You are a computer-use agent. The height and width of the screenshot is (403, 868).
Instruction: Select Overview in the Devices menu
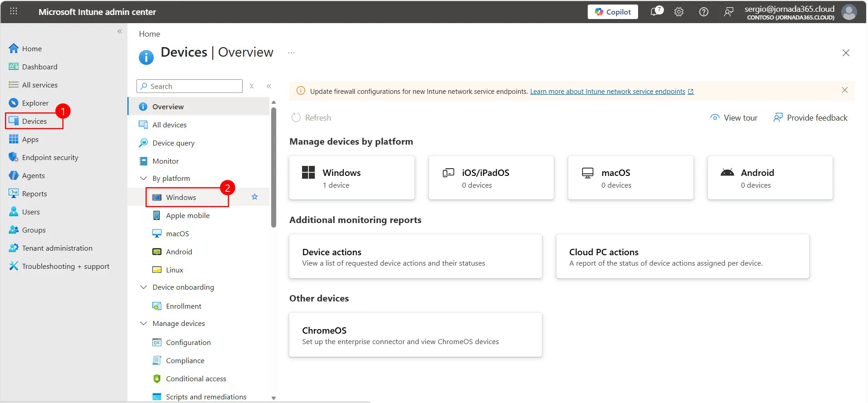[199, 107]
